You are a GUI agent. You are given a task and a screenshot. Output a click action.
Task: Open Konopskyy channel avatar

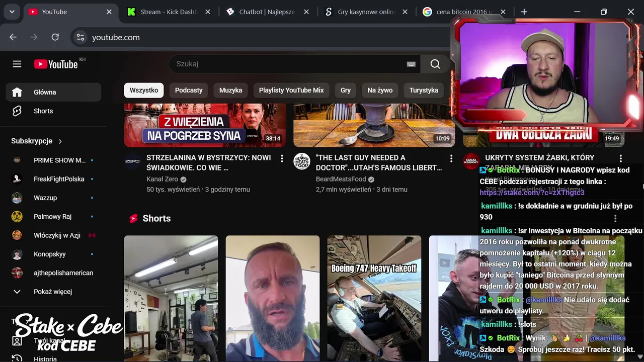[17, 254]
